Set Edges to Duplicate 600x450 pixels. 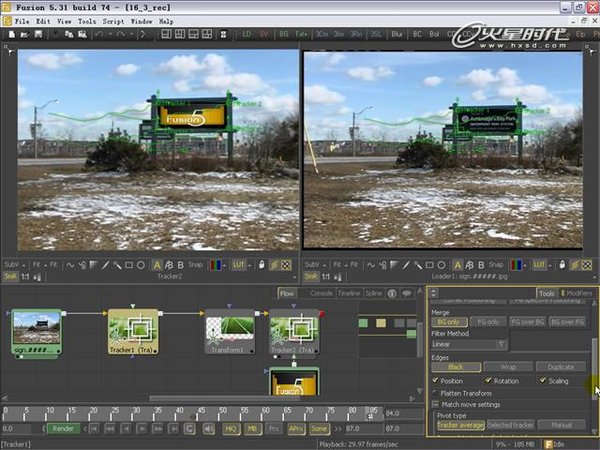pyautogui.click(x=561, y=367)
